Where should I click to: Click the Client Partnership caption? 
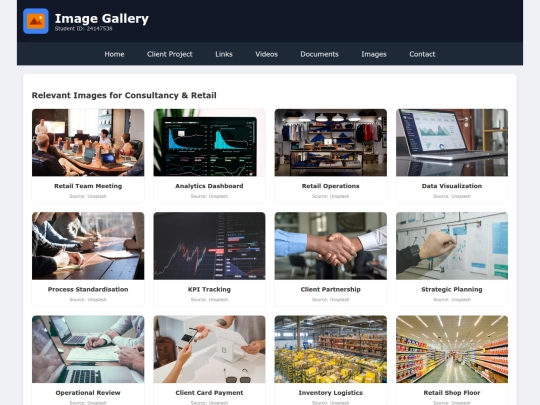coord(331,289)
